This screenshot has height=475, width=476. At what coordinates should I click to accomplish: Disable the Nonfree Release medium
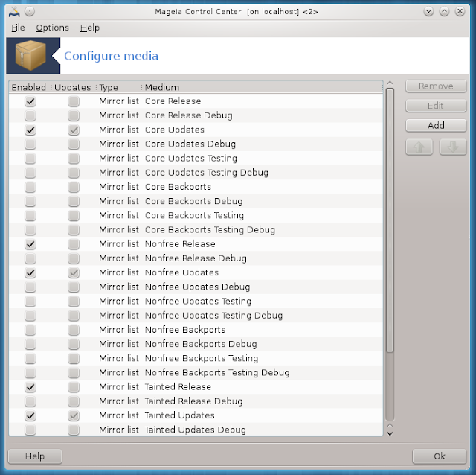click(30, 244)
